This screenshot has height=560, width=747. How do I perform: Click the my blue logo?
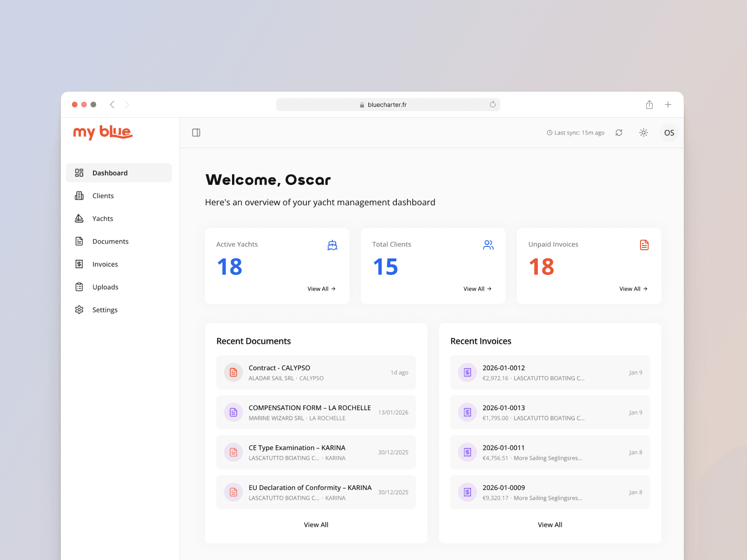tap(103, 132)
